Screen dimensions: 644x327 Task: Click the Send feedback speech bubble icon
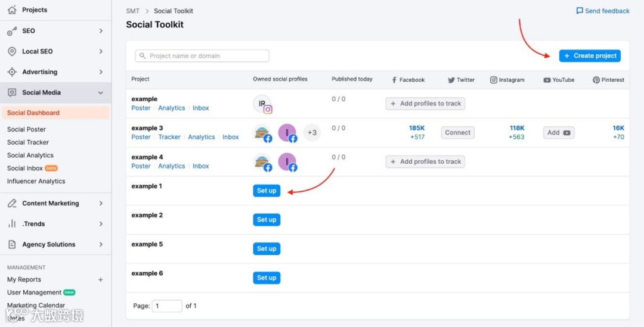(x=580, y=11)
